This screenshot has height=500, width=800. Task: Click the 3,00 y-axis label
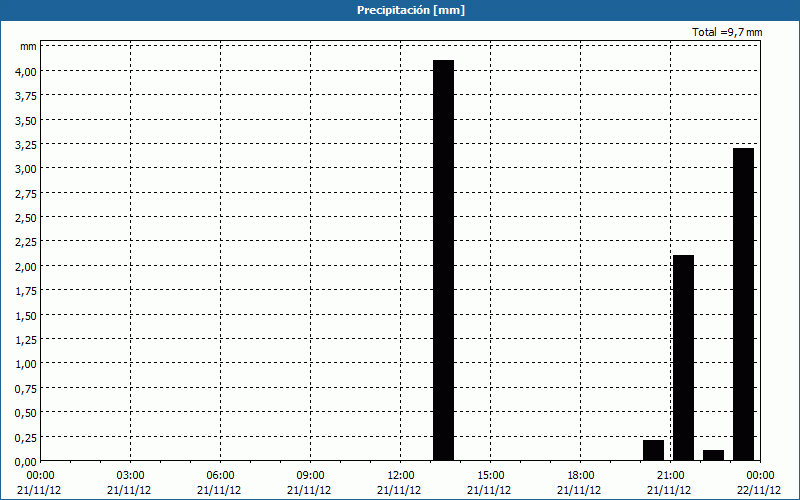click(26, 169)
